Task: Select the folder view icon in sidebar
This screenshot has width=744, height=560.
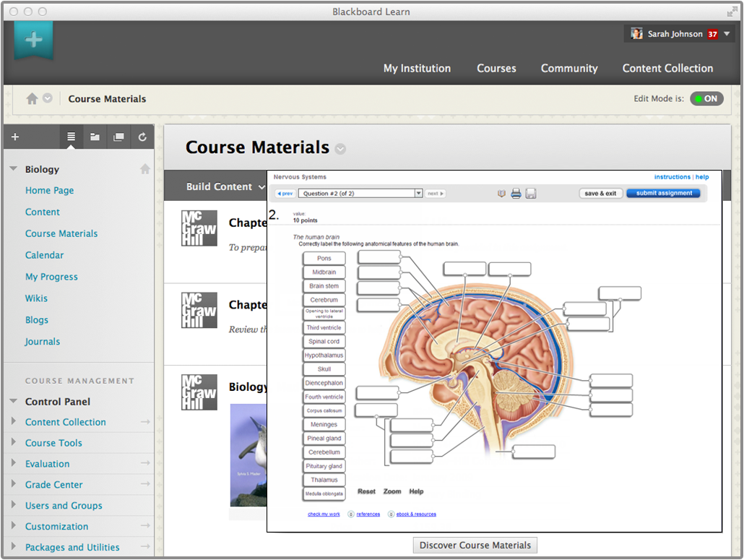Action: click(x=95, y=137)
